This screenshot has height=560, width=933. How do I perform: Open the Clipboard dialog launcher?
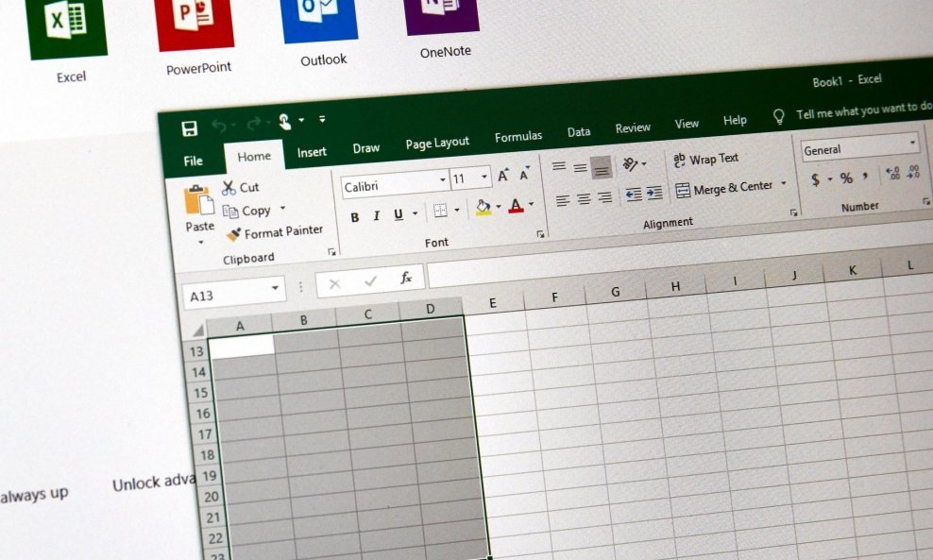[331, 252]
